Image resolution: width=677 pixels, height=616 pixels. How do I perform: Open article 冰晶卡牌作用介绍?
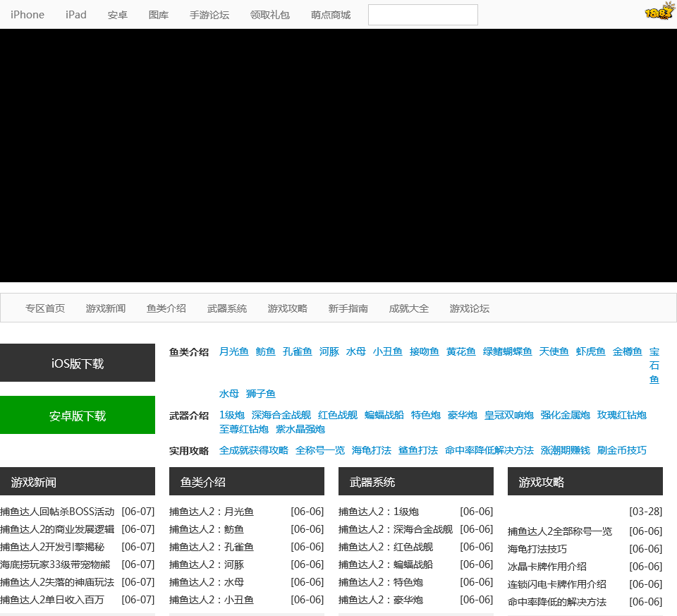pyautogui.click(x=547, y=567)
